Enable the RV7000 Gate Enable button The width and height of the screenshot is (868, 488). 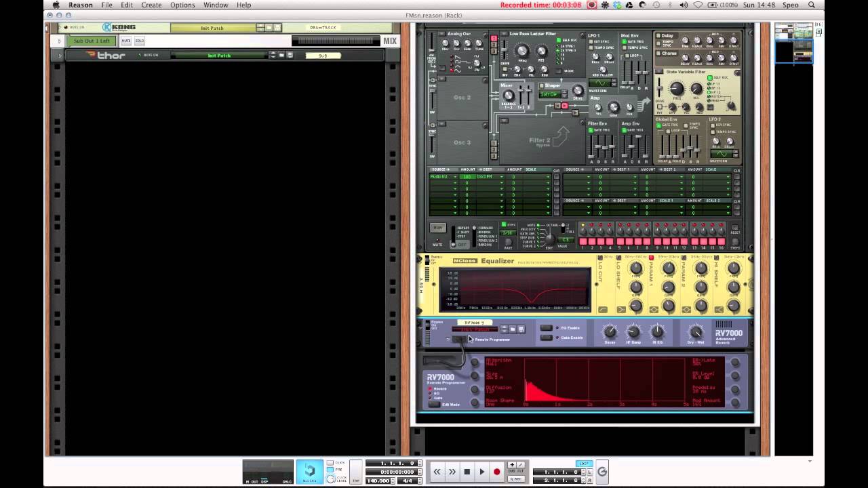click(546, 338)
